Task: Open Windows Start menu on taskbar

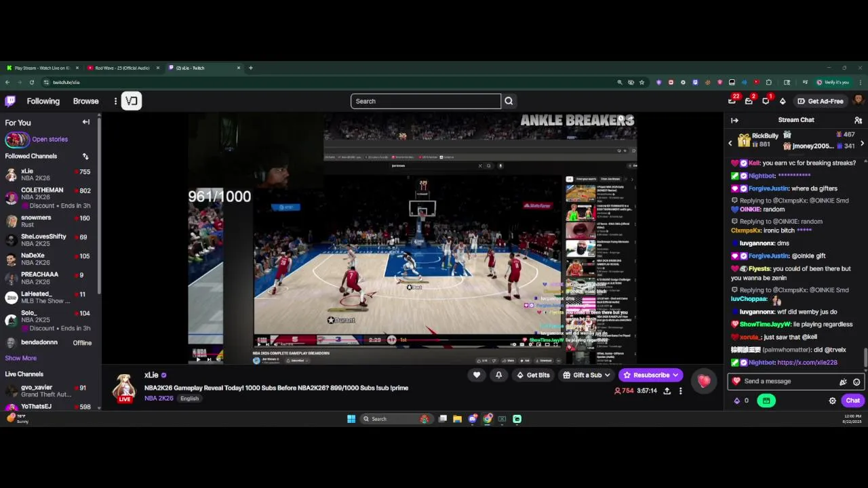Action: coord(351,419)
